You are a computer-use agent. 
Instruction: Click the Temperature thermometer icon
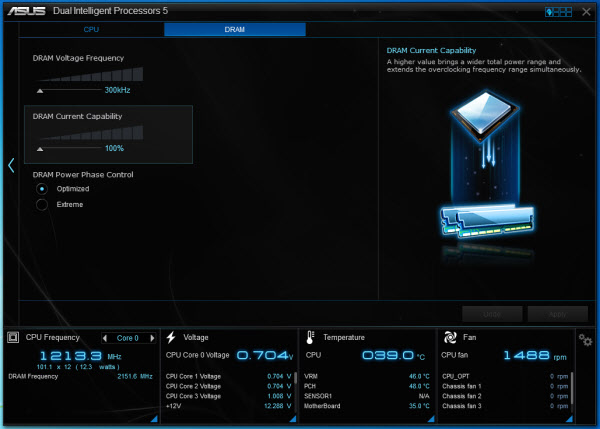[310, 337]
